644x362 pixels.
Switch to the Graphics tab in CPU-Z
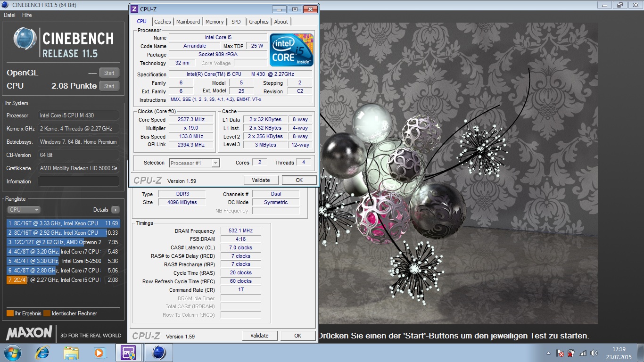point(259,22)
